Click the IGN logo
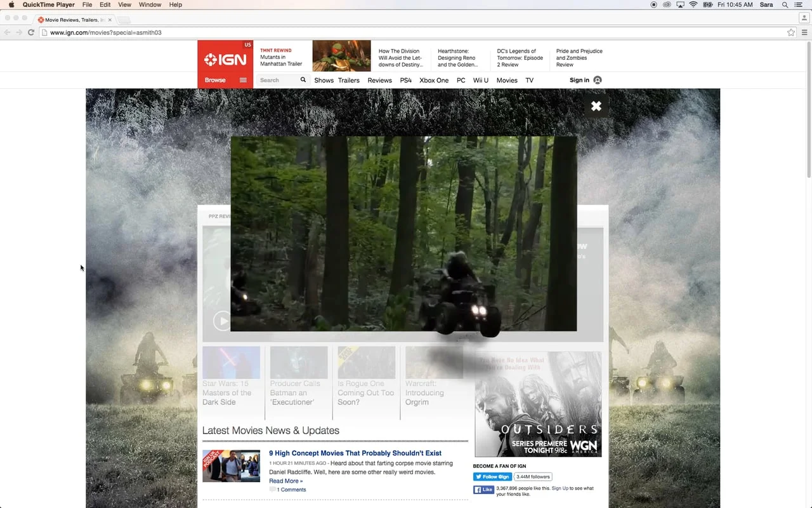Viewport: 812px width, 508px height. pyautogui.click(x=225, y=60)
